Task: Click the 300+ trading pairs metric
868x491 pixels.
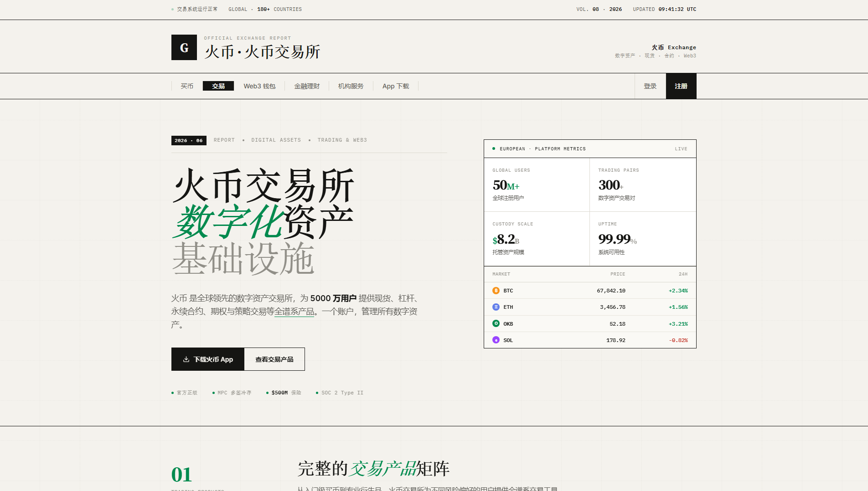Action: coord(611,185)
